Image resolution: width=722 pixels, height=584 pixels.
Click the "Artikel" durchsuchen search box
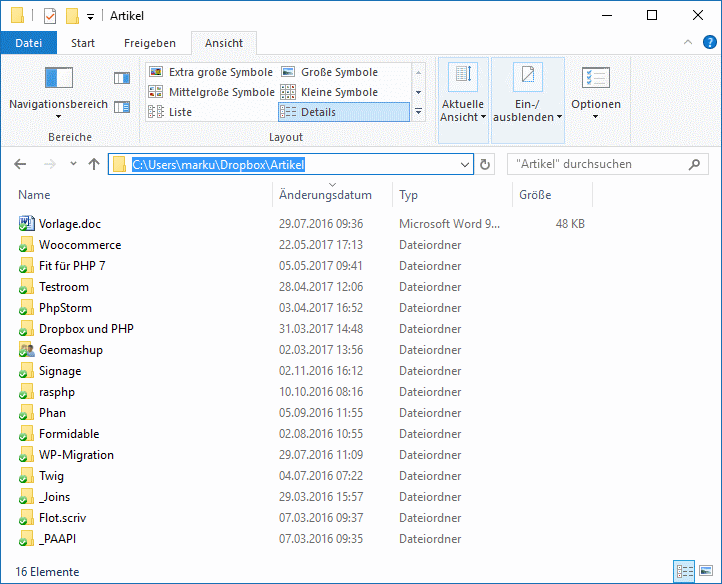coord(608,164)
